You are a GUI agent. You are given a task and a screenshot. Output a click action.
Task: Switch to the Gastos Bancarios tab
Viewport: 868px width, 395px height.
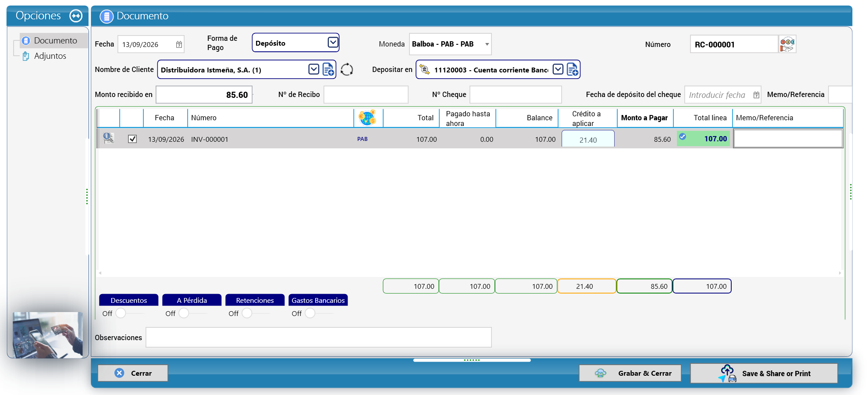click(x=318, y=300)
